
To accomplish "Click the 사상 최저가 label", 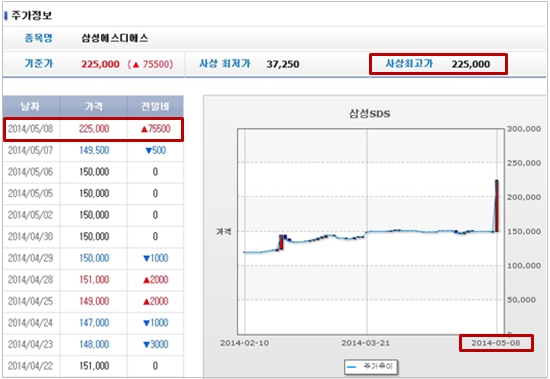I will (x=225, y=64).
